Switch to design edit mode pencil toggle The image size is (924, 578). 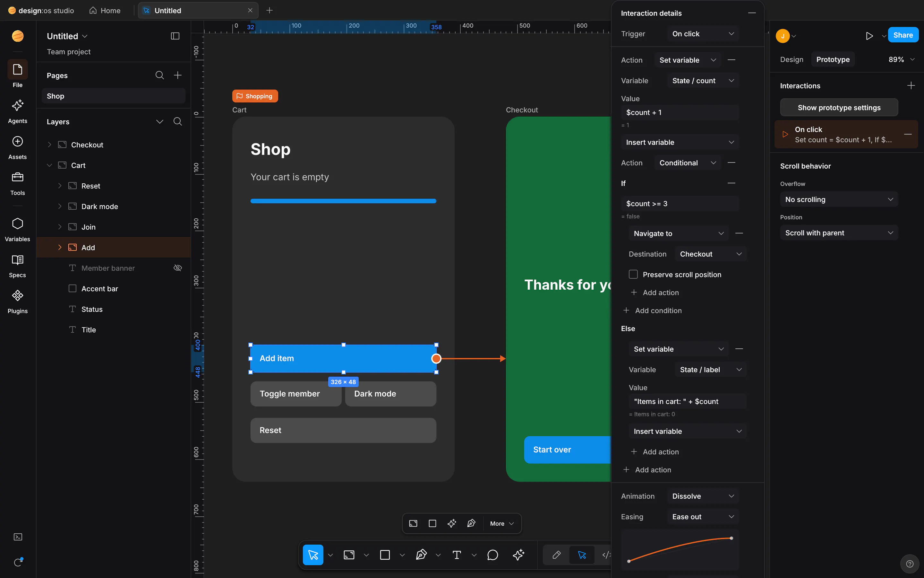556,555
